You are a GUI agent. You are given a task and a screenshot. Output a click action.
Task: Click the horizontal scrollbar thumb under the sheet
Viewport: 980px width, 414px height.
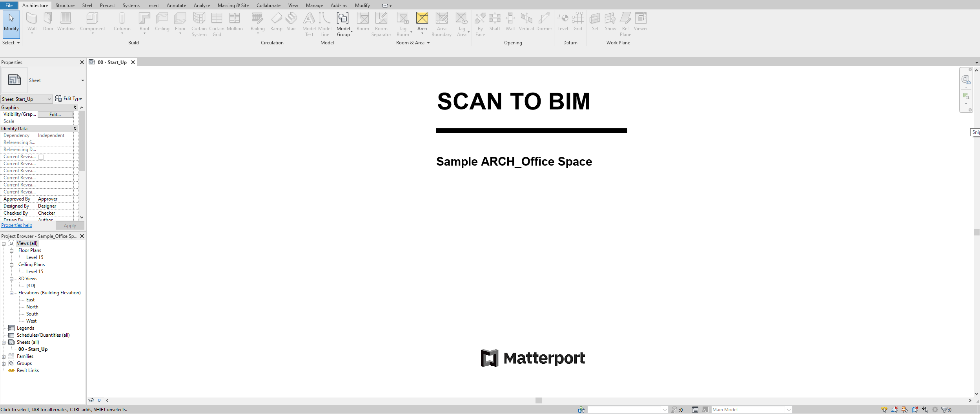[x=539, y=400]
